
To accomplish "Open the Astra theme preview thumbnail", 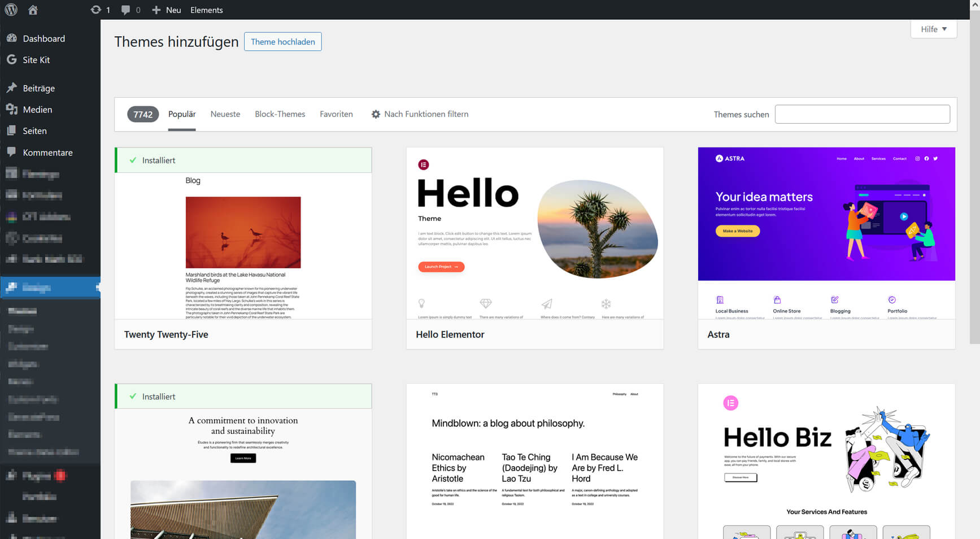I will click(826, 233).
